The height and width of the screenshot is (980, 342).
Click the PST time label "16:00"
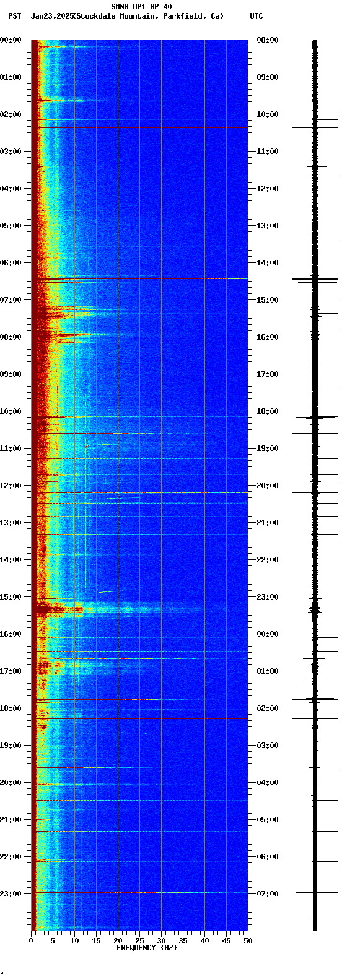click(x=11, y=634)
